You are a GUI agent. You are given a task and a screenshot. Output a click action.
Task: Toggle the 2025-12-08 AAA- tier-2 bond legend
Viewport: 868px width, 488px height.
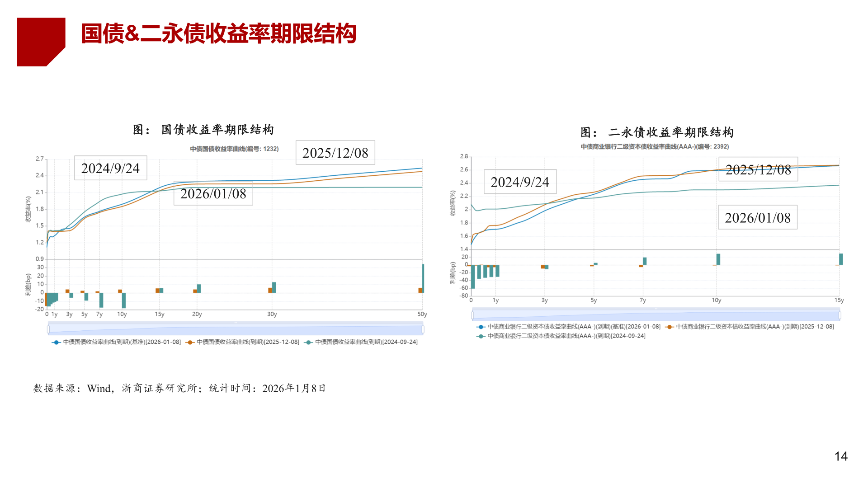(x=750, y=327)
